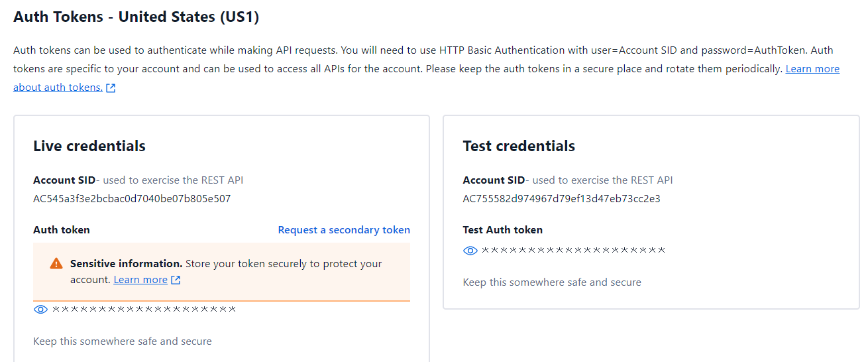Click the live Account SID AC545a3f3e2b value

(132, 198)
